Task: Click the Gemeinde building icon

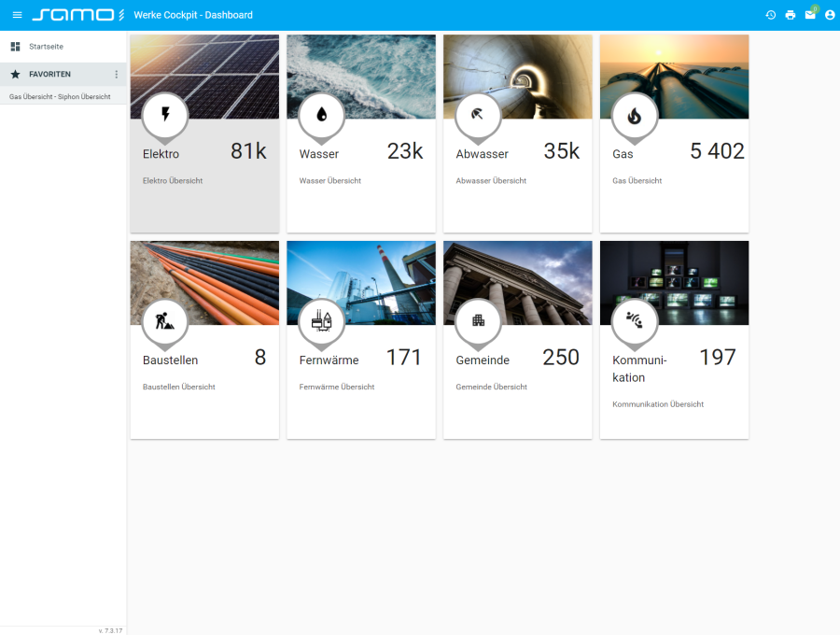Action: coord(478,320)
